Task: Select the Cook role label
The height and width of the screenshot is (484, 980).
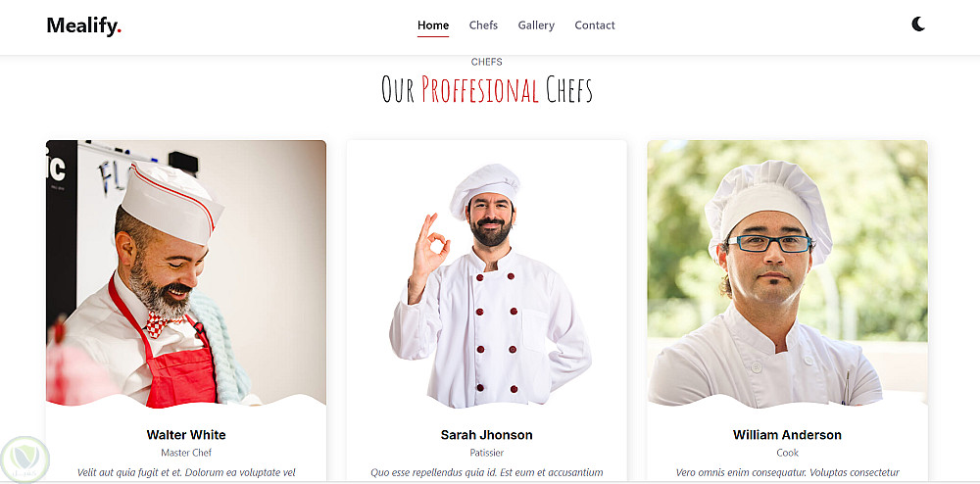Action: [788, 453]
